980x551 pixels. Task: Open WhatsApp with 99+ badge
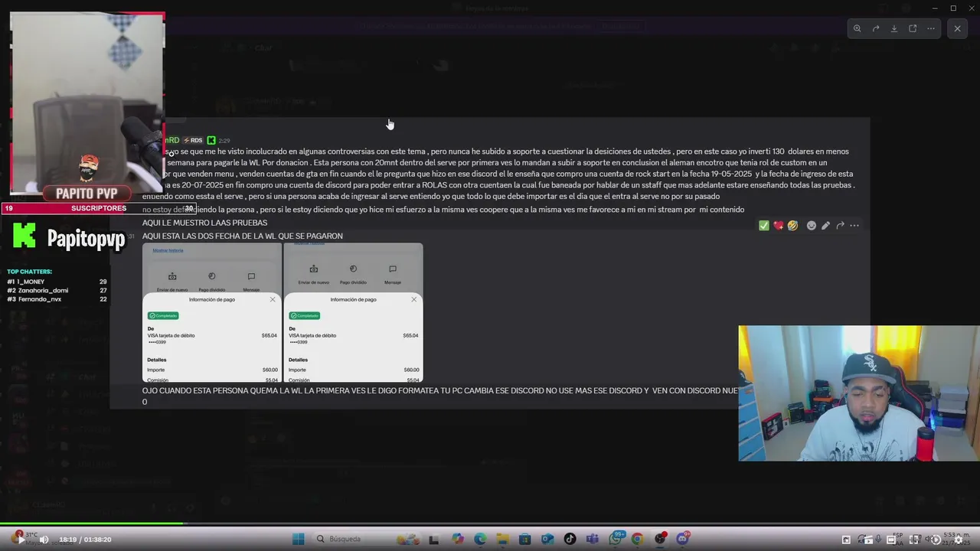pos(616,539)
